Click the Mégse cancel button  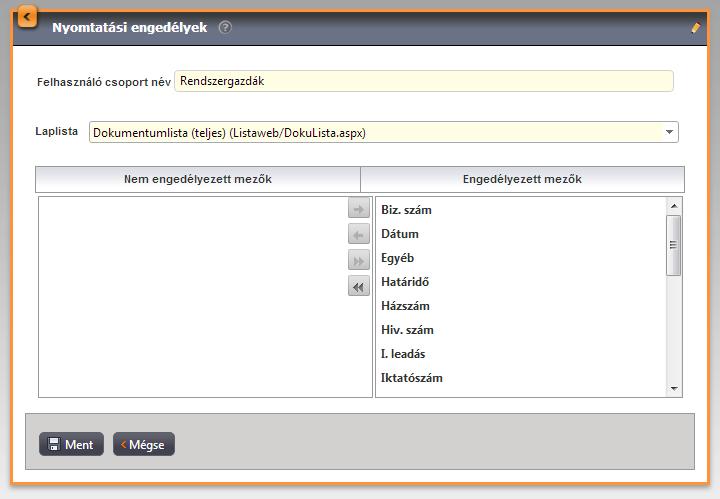(x=144, y=444)
